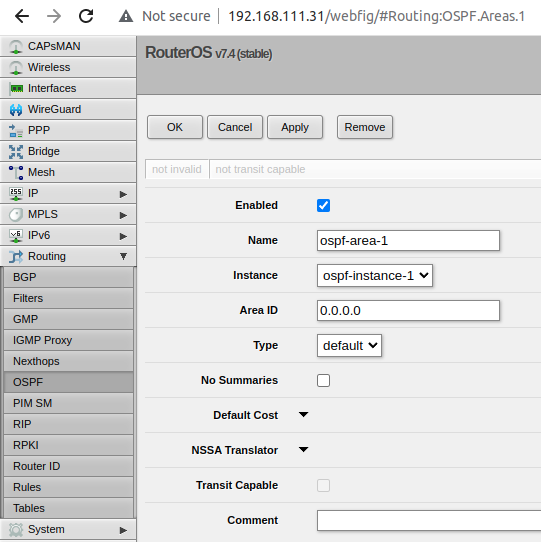Open the CAPsMAN menu item
The image size is (541, 542).
(x=68, y=46)
